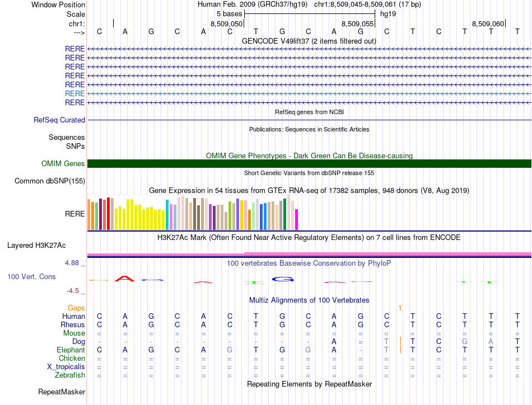The width and height of the screenshot is (532, 405).
Task: Click the 100 Vert. Cons track label
Action: (31, 276)
